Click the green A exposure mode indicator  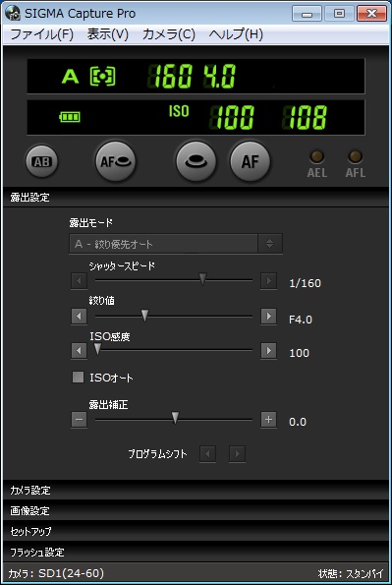(x=70, y=77)
